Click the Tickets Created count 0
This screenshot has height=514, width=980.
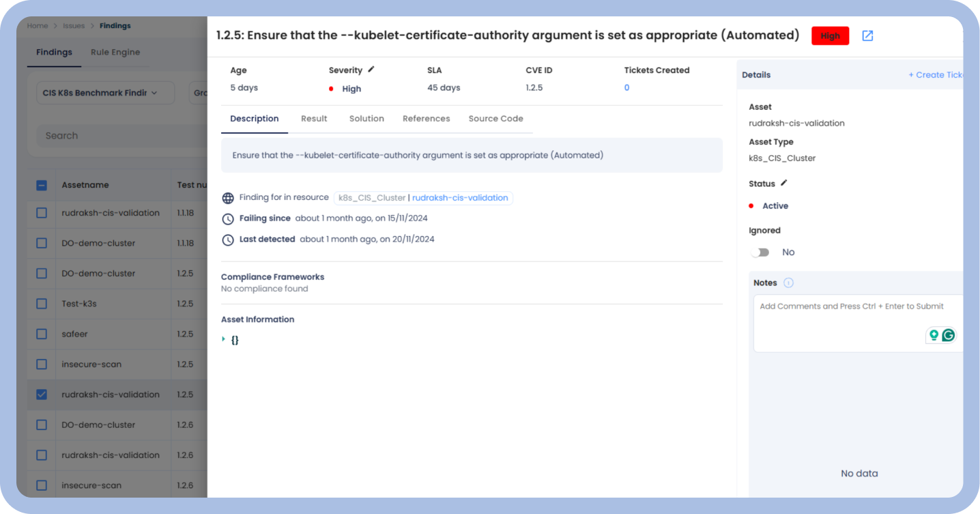[x=626, y=88]
